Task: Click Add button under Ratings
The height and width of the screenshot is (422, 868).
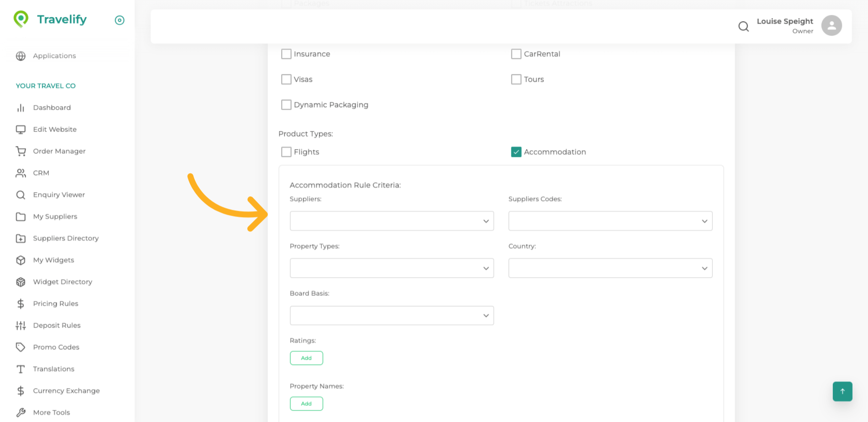Action: (x=306, y=358)
